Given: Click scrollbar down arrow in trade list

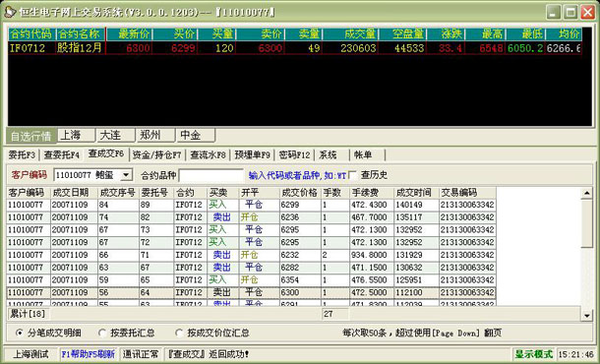Looking at the screenshot, I should (586, 316).
